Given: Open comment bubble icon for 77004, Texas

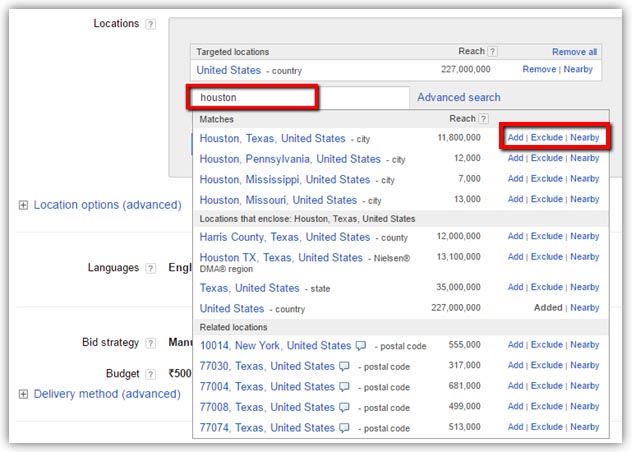Looking at the screenshot, I should (344, 387).
